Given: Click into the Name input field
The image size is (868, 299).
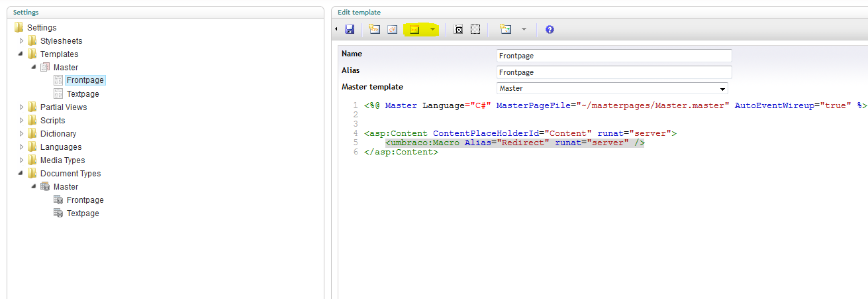Looking at the screenshot, I should click(614, 56).
